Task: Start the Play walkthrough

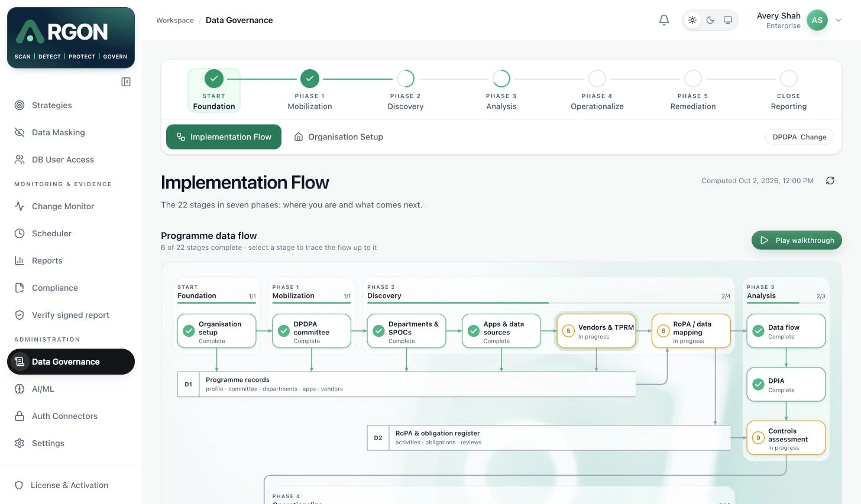Action: 797,240
